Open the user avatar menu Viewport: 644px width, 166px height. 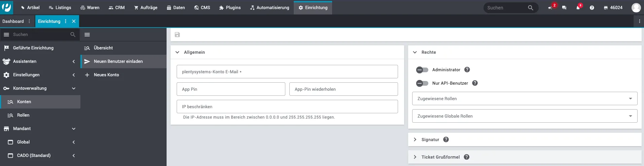(x=636, y=7)
